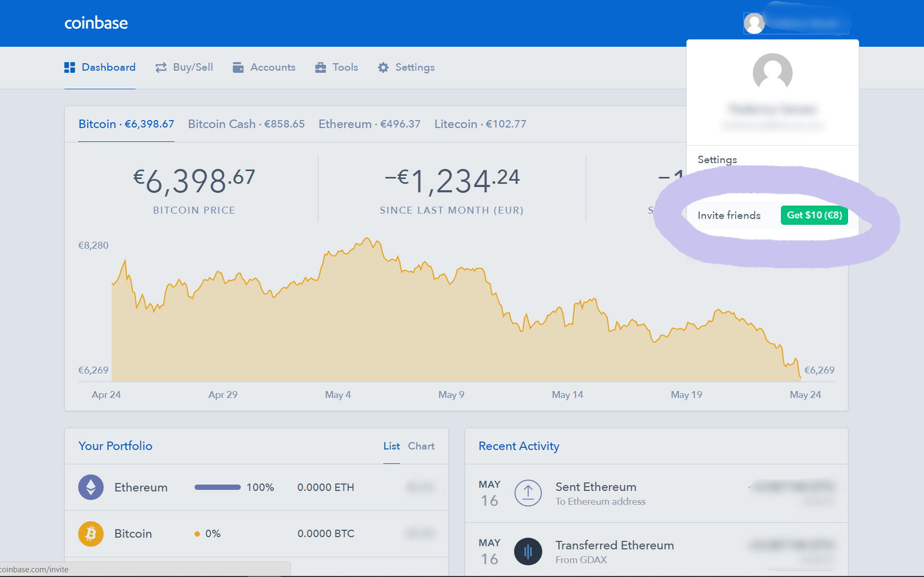Click the Tools briefcase icon

[321, 67]
